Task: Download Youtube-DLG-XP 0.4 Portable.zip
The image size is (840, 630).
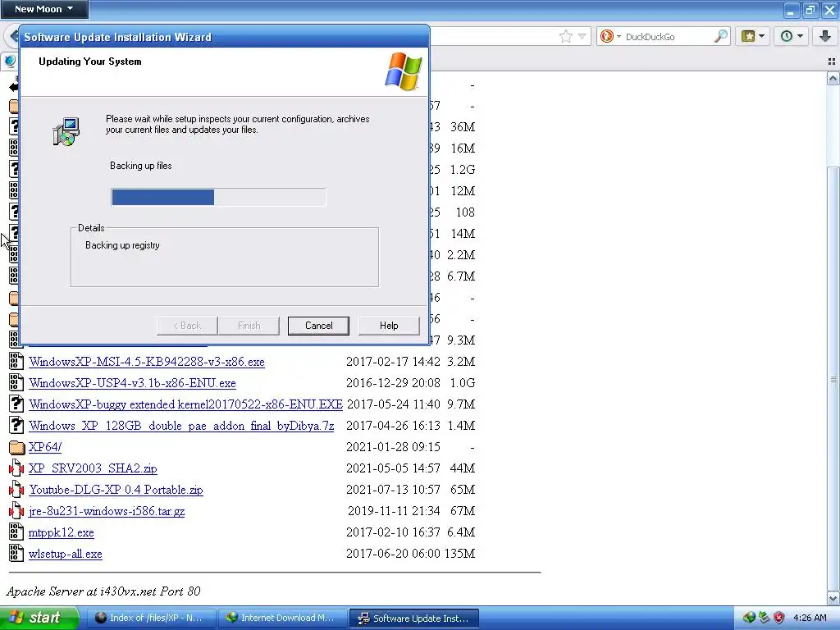Action: tap(116, 490)
